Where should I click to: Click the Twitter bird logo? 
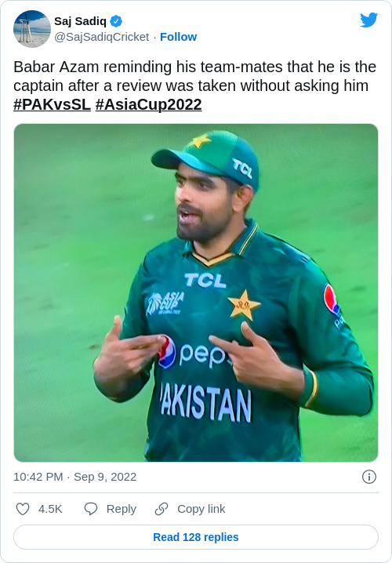(x=369, y=20)
